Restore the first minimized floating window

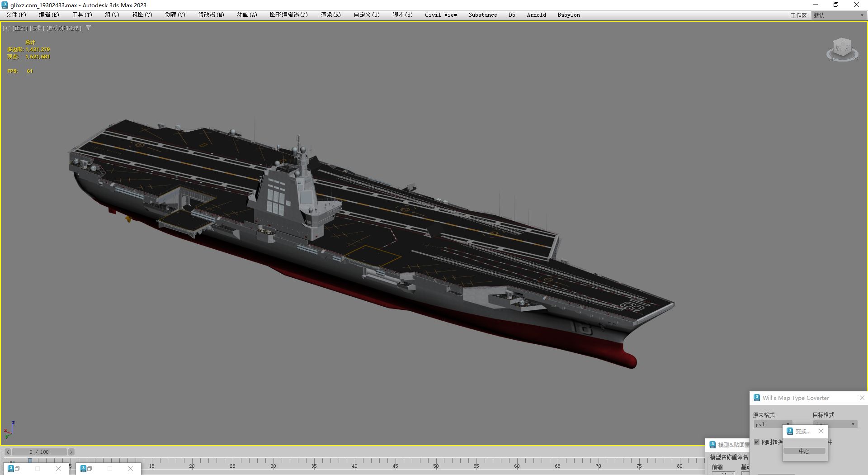click(x=17, y=469)
